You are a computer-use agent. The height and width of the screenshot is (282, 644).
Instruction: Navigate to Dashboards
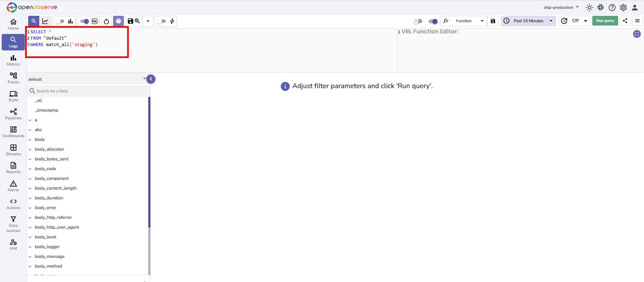pos(13,132)
